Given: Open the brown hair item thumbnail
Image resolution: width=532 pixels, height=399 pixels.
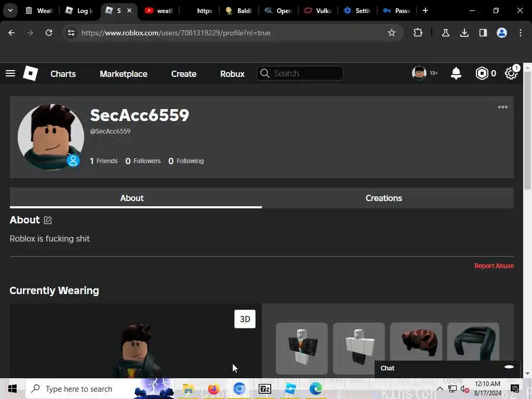Looking at the screenshot, I should (x=416, y=342).
